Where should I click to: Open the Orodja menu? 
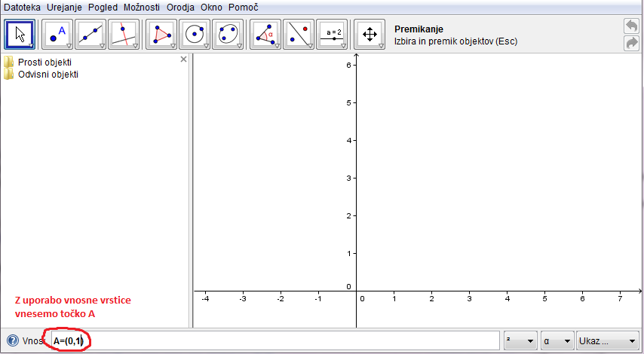click(x=181, y=7)
